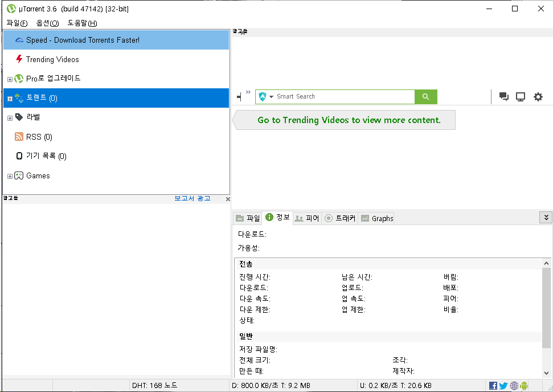Click the 전송 section header
The image size is (553, 392).
246,264
